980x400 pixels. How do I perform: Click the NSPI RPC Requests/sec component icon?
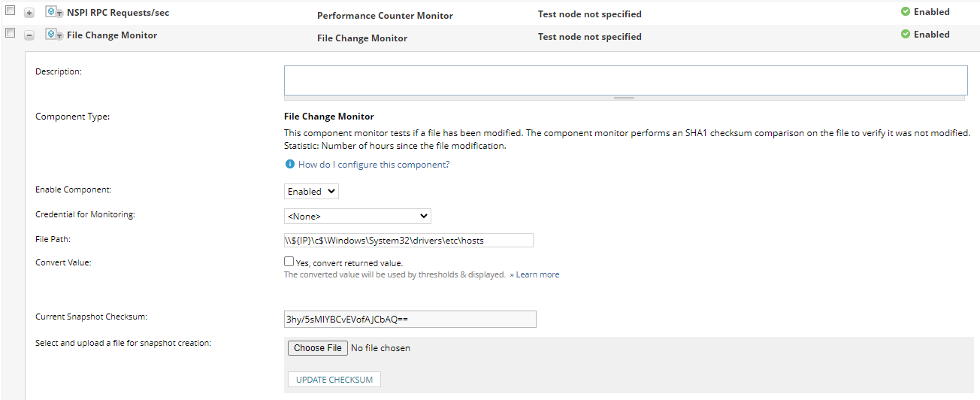pyautogui.click(x=53, y=13)
